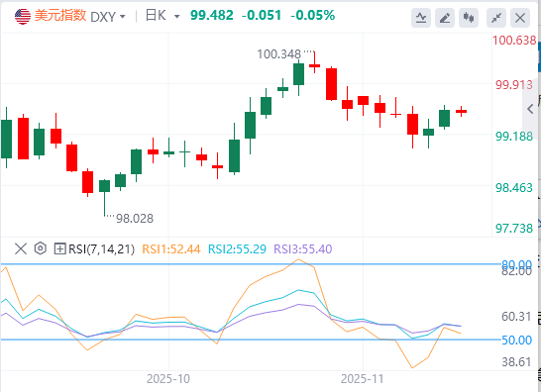Click the 100.348 high price marker
541x392 pixels.
(279, 54)
